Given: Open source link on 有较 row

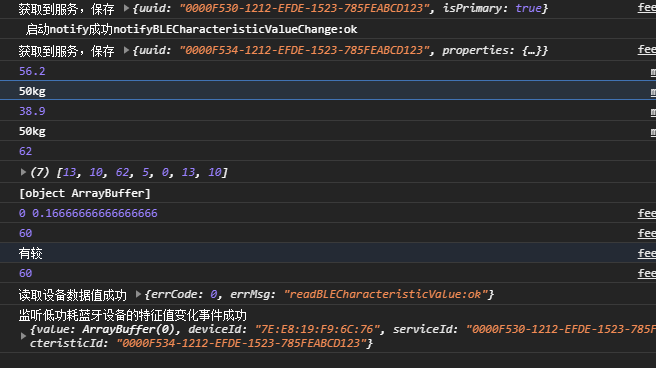Looking at the screenshot, I should click(647, 253).
